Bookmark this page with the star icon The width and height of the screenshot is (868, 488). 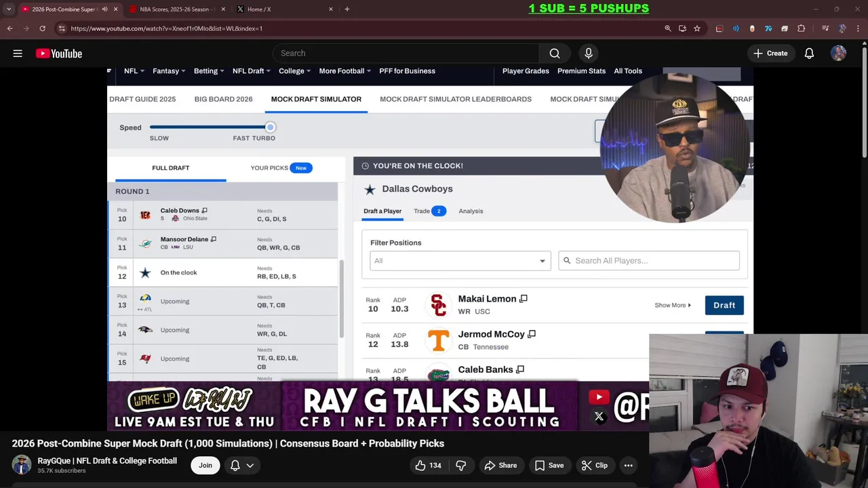696,28
